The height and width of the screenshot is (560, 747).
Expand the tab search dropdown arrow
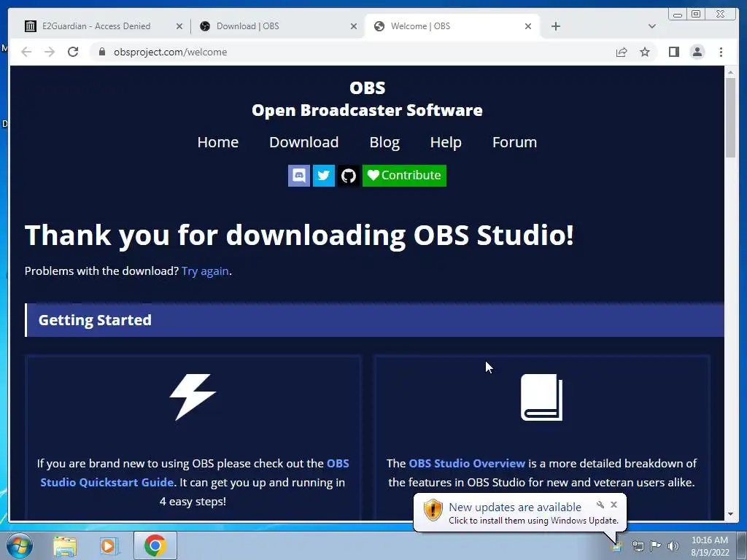pyautogui.click(x=651, y=26)
